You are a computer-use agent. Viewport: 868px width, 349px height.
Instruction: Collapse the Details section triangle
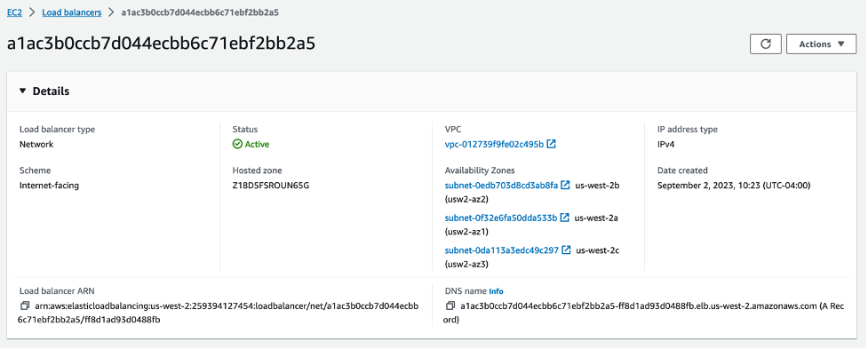click(23, 91)
